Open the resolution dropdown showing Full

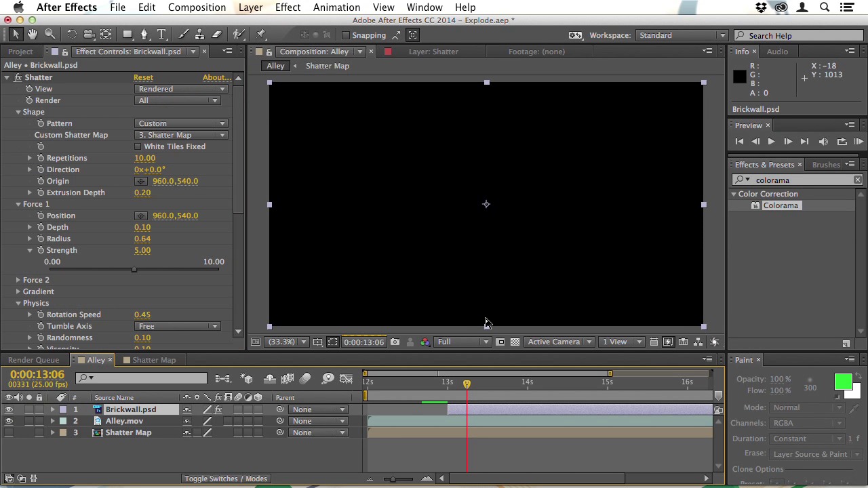(462, 342)
